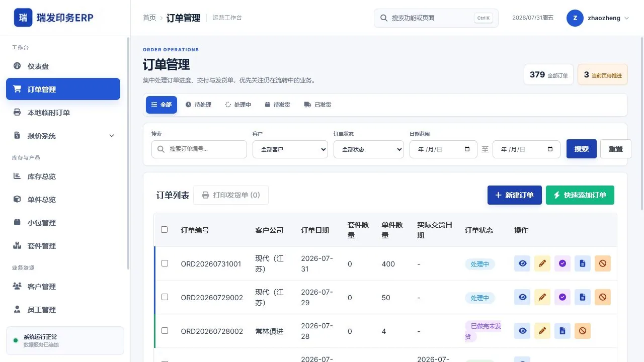View order ORD20260731001 with eye icon
644x362 pixels.
522,263
